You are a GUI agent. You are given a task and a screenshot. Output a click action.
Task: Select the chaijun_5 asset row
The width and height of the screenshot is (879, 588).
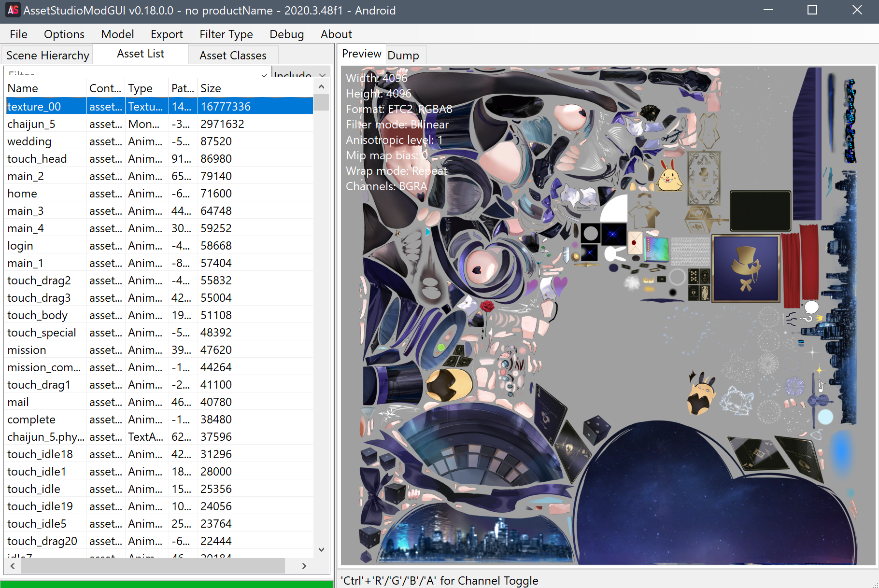point(32,124)
